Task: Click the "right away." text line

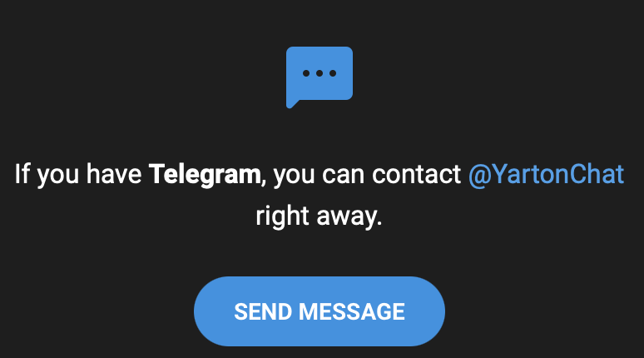Action: (x=320, y=216)
